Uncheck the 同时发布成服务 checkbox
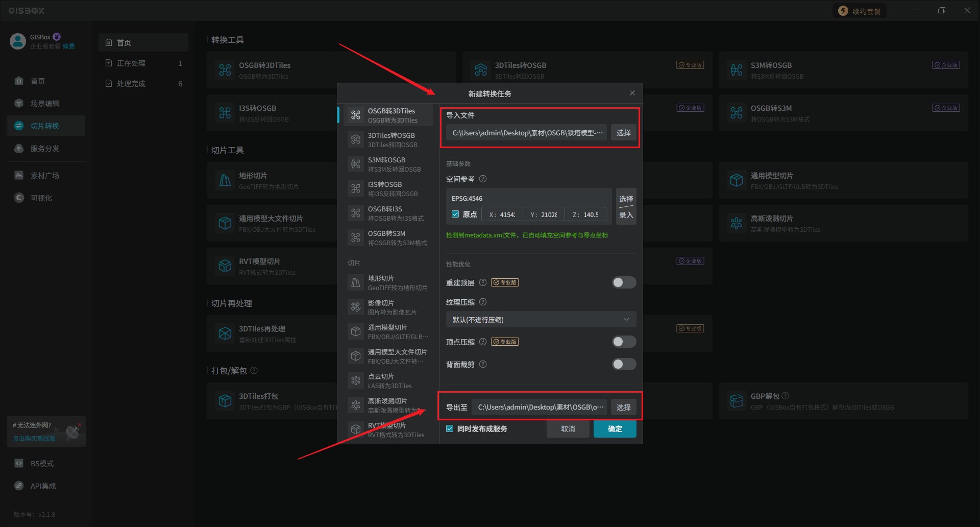980x527 pixels. click(x=450, y=429)
